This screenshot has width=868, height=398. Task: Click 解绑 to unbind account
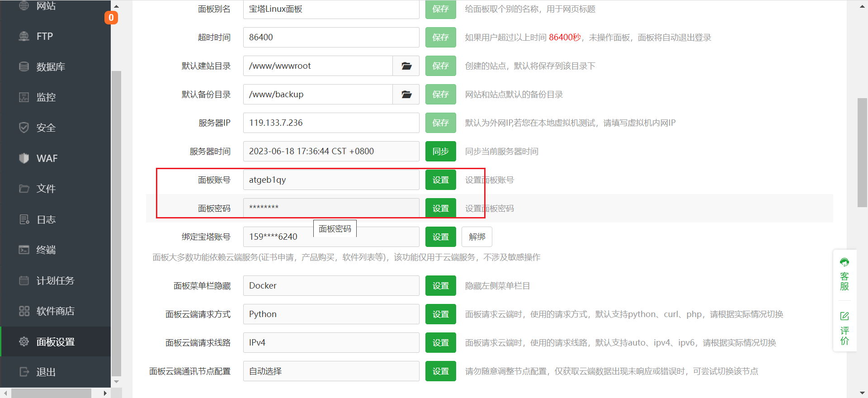pos(477,237)
